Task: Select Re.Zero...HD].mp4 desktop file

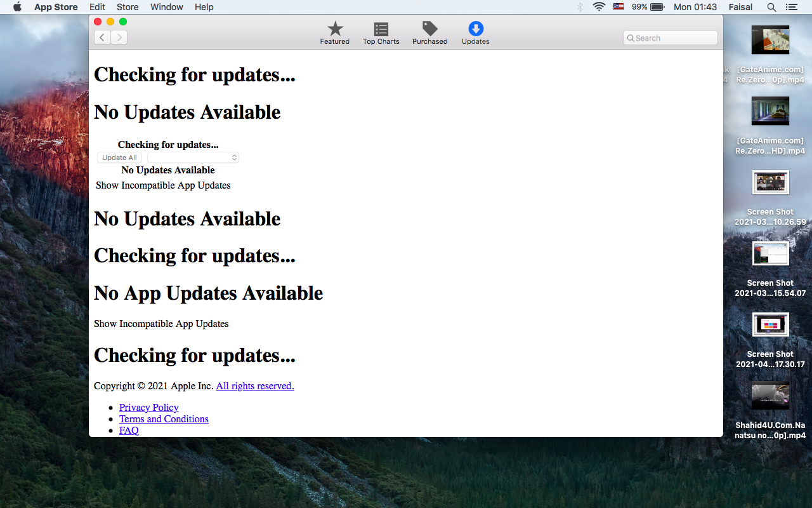Action: [770, 126]
